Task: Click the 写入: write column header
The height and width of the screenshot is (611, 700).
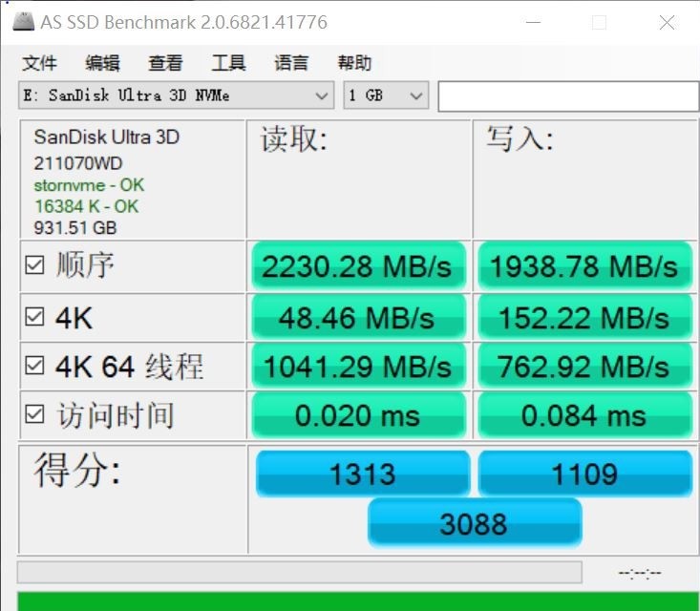Action: [x=520, y=138]
